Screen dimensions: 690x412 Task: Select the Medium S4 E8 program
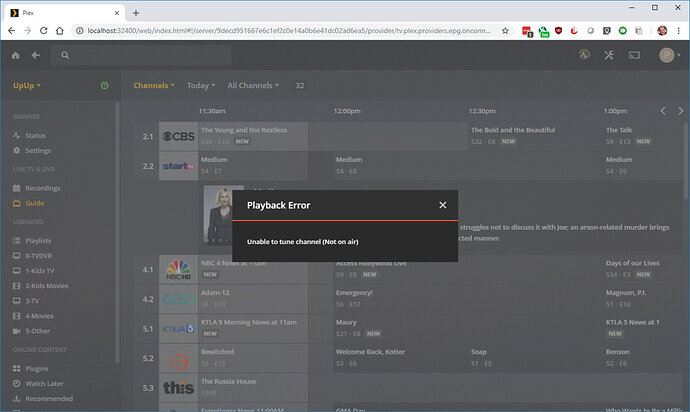pos(467,166)
